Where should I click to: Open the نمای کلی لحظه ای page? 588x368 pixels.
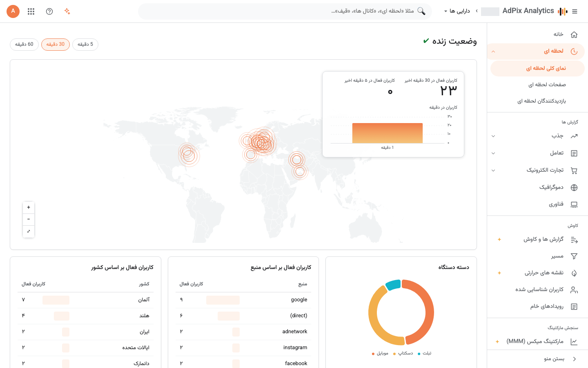537,68
